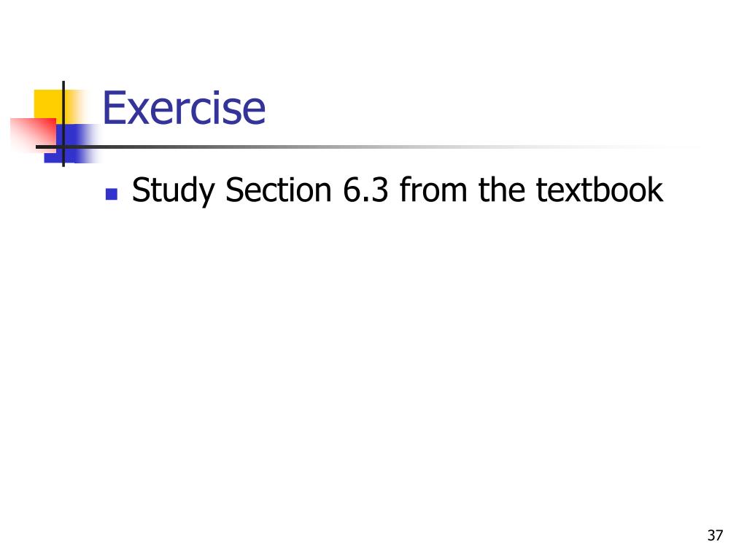
Task: Click the word from in bullet
Action: [433, 189]
